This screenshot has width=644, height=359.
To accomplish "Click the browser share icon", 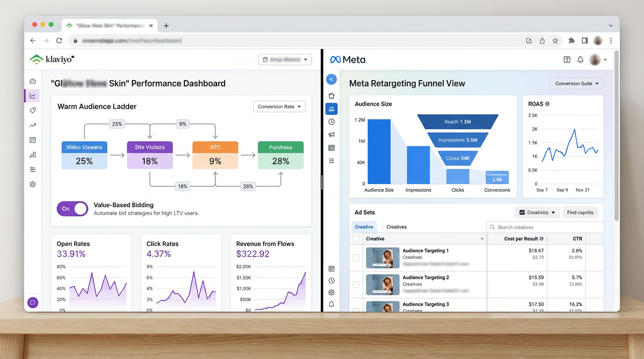I will point(542,41).
